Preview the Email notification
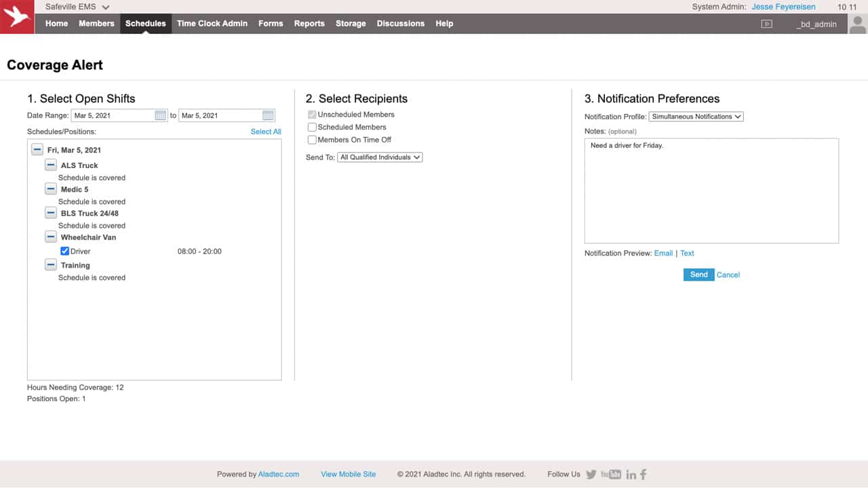Viewport: 868px width, 488px height. (663, 253)
